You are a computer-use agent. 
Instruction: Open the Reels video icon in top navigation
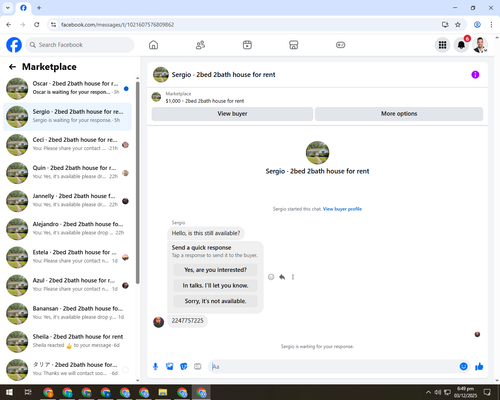coord(247,45)
